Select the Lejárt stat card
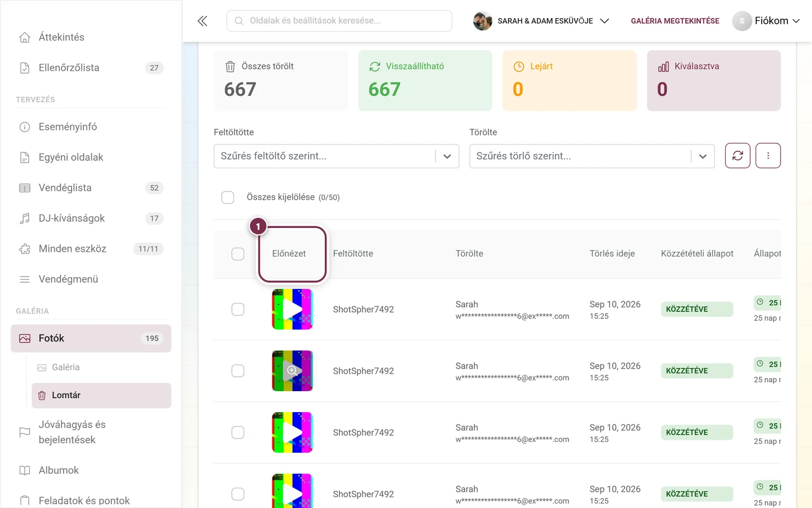This screenshot has width=812, height=508. pos(570,81)
